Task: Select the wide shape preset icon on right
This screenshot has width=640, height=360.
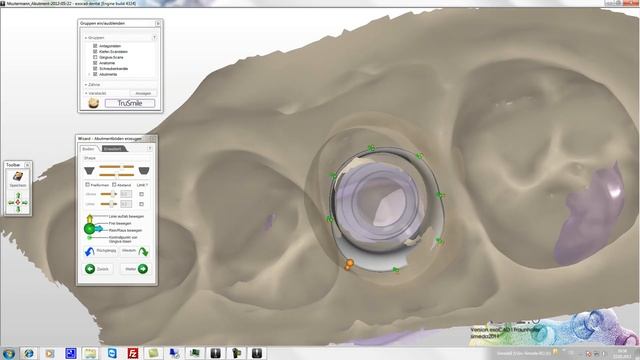Action: [144, 170]
